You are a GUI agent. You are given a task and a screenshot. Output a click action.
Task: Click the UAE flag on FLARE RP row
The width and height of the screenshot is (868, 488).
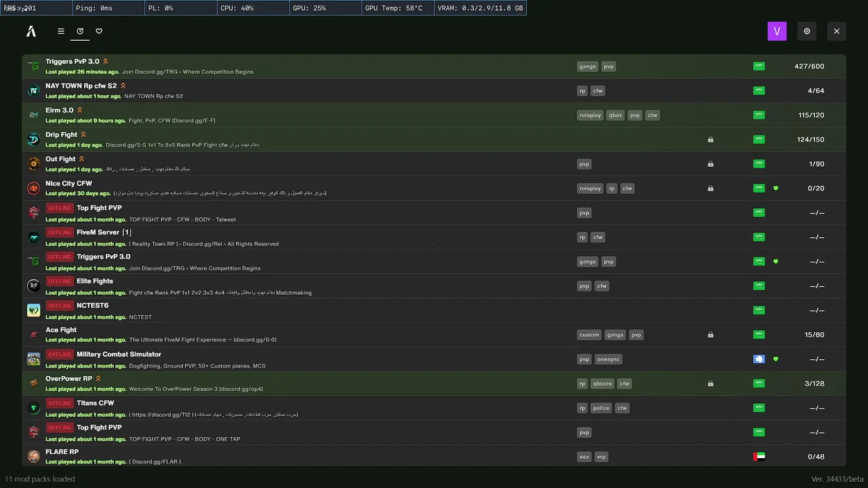point(759,457)
